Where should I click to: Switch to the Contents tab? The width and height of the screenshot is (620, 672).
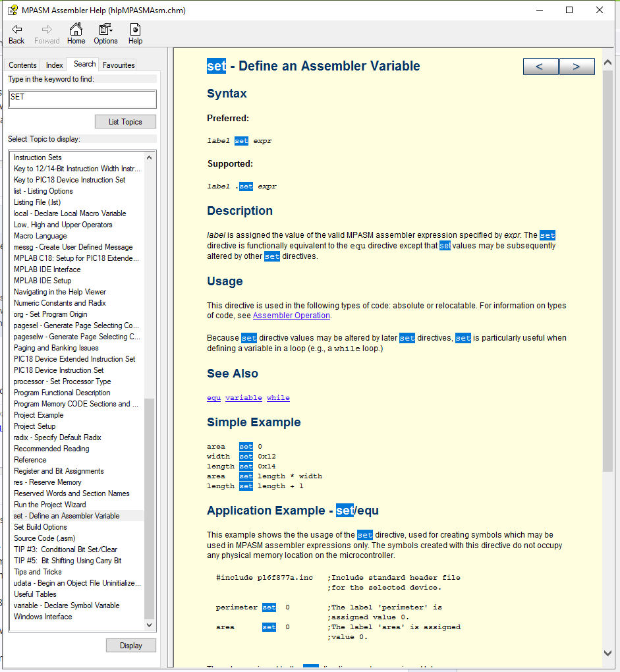pos(22,65)
